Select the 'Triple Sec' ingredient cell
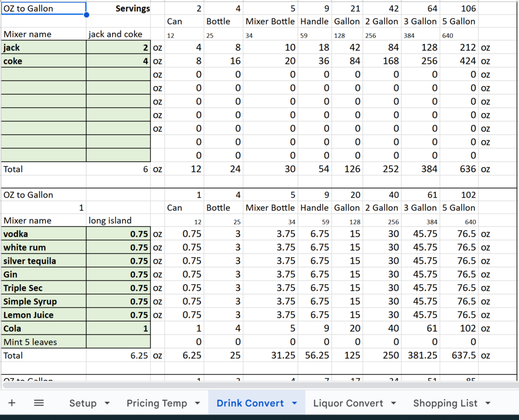519x420 pixels. pyautogui.click(x=44, y=288)
